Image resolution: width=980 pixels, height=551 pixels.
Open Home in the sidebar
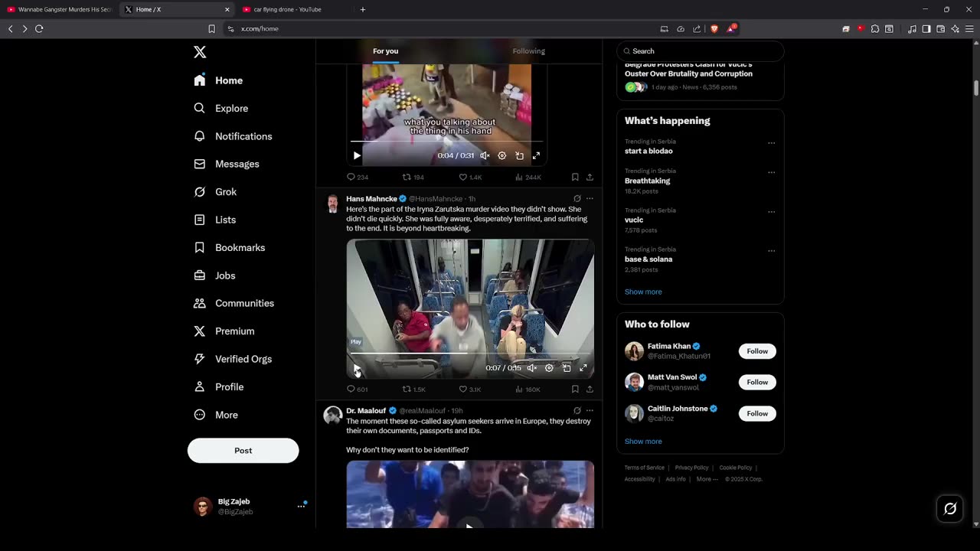click(218, 80)
